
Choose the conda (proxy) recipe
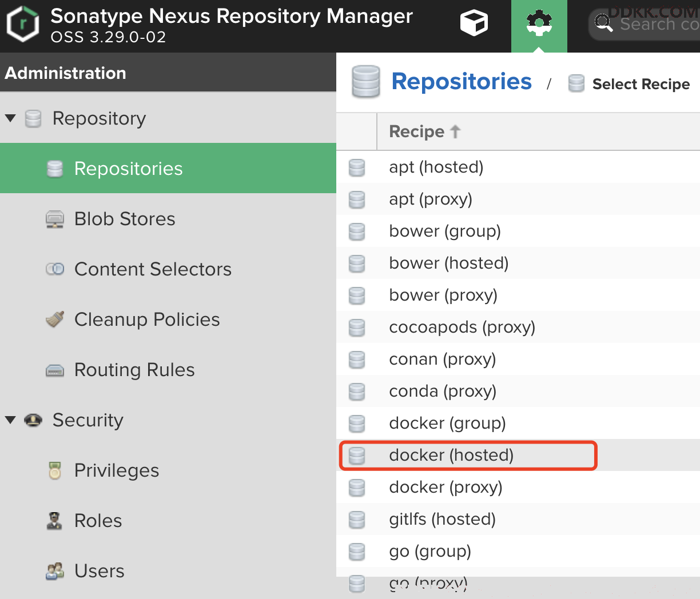click(518, 391)
